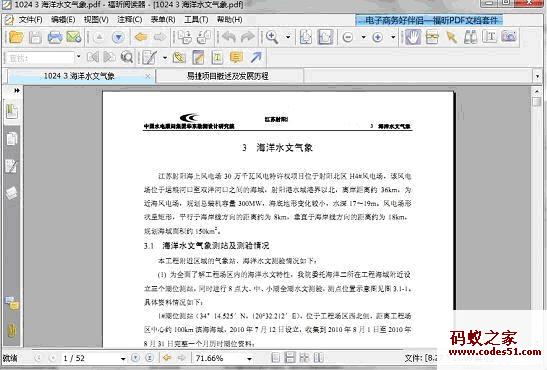Screen dimensions: 547x370
Task: Click the Fit Page icon
Action: click(306, 37)
